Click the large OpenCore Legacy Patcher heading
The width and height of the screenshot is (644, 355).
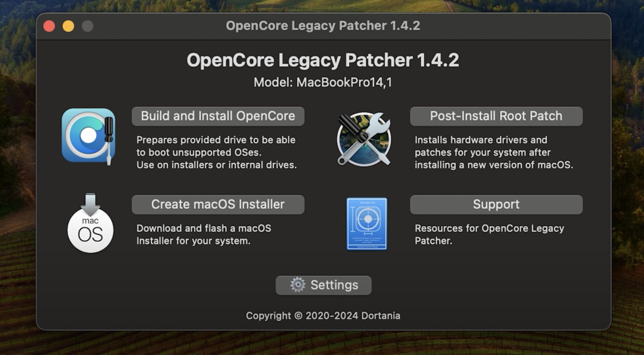(323, 61)
